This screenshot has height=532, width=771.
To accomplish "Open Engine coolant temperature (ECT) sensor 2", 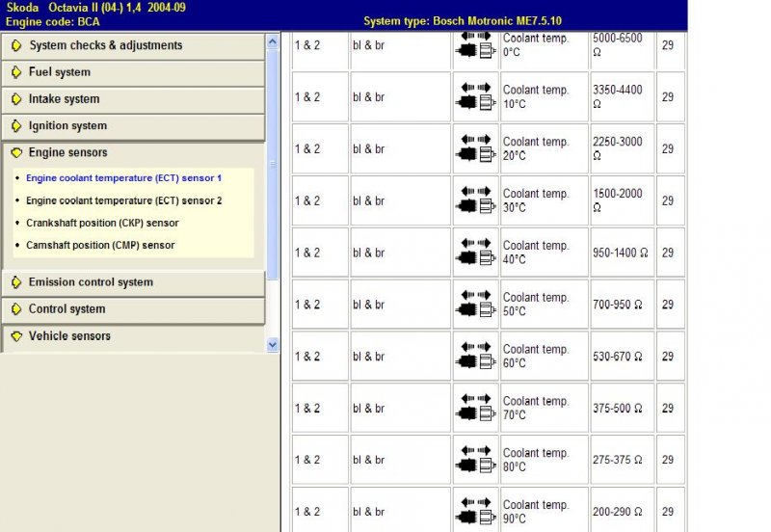I will 124,200.
